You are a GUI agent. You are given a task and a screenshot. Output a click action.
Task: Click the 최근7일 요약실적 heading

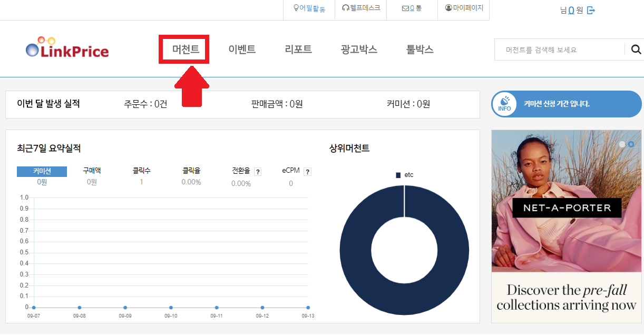point(49,149)
